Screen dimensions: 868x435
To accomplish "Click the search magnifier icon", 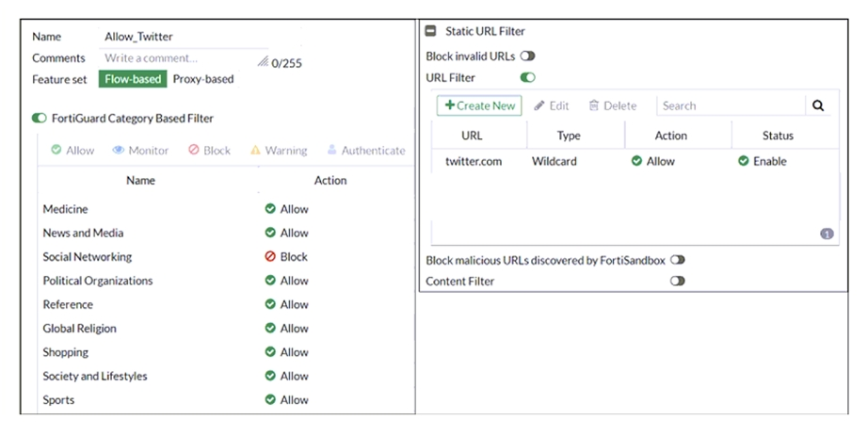I will pyautogui.click(x=817, y=105).
